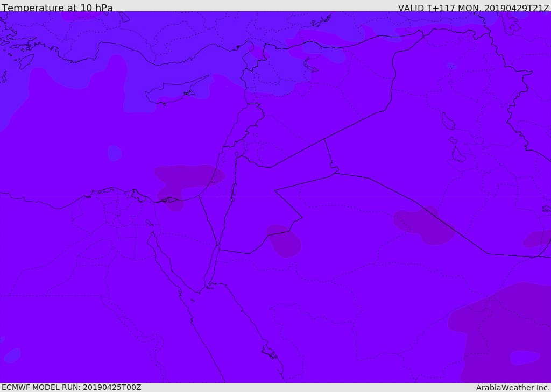Click the 'ArabiaWeather Inc.' credit text
Screen dimensions: 551x392
click(513, 388)
